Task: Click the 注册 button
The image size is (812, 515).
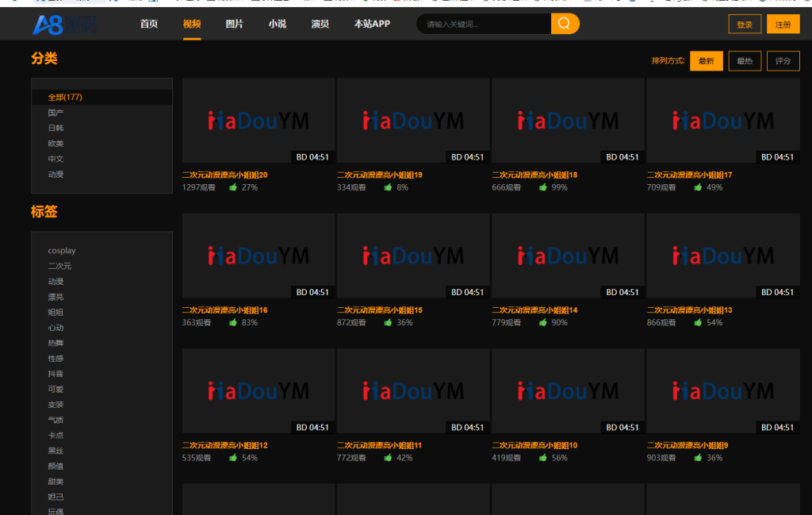Action: point(783,25)
